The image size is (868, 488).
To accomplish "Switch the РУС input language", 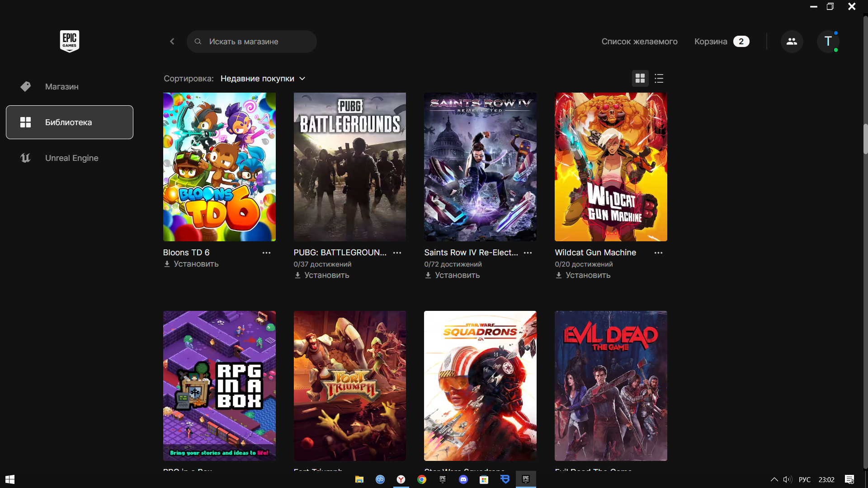I will coord(805,479).
